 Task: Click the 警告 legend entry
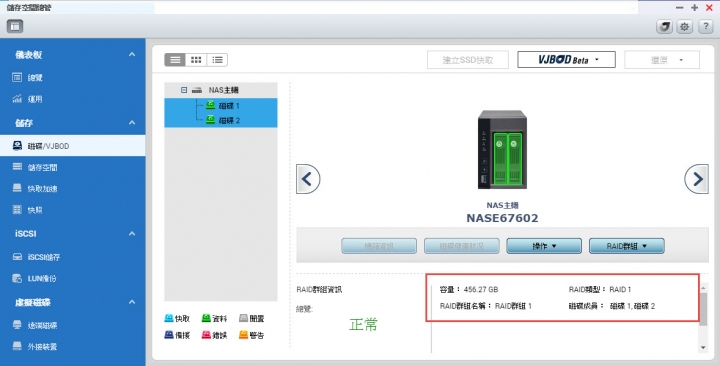pyautogui.click(x=252, y=335)
